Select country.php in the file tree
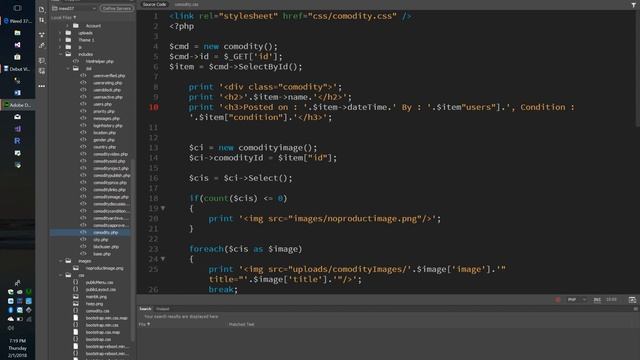Screen dimensions: 640x360 click(104, 147)
